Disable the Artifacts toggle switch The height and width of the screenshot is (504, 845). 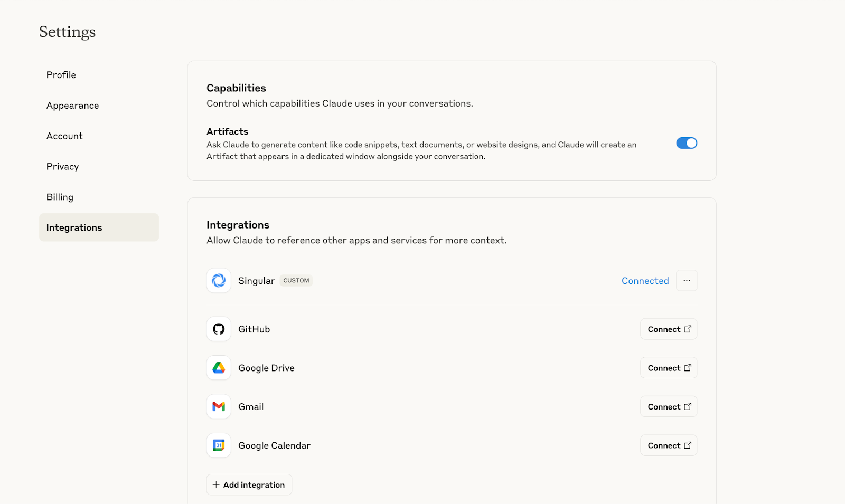(x=687, y=143)
